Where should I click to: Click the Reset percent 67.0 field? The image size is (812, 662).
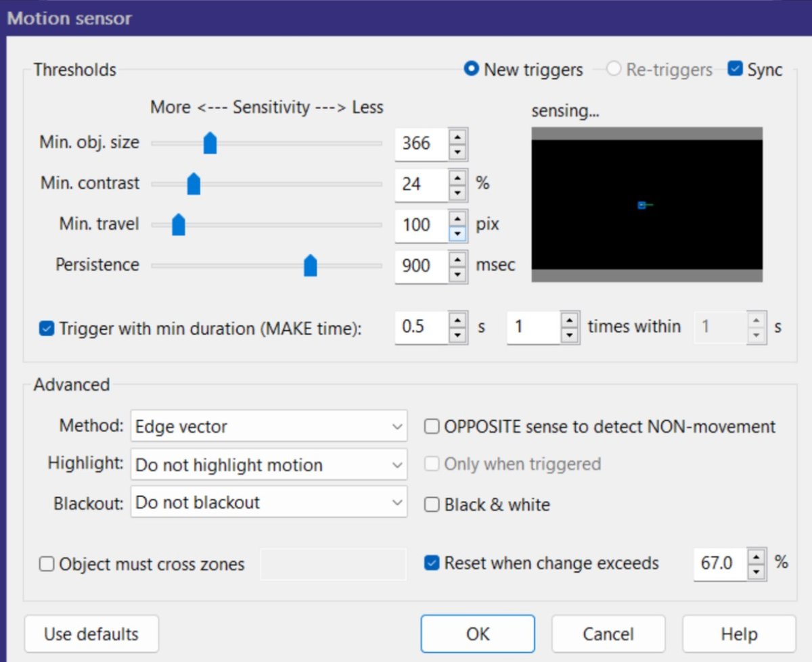tap(721, 564)
